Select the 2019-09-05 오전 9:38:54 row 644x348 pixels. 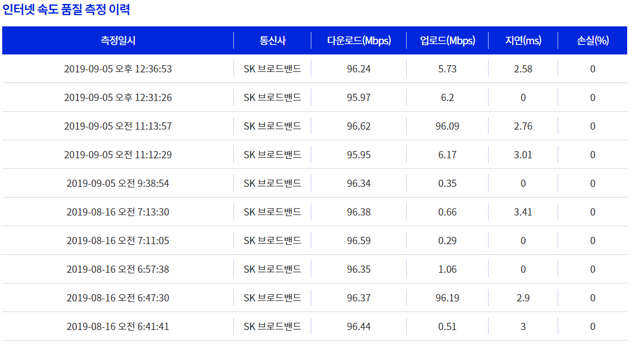click(x=315, y=183)
